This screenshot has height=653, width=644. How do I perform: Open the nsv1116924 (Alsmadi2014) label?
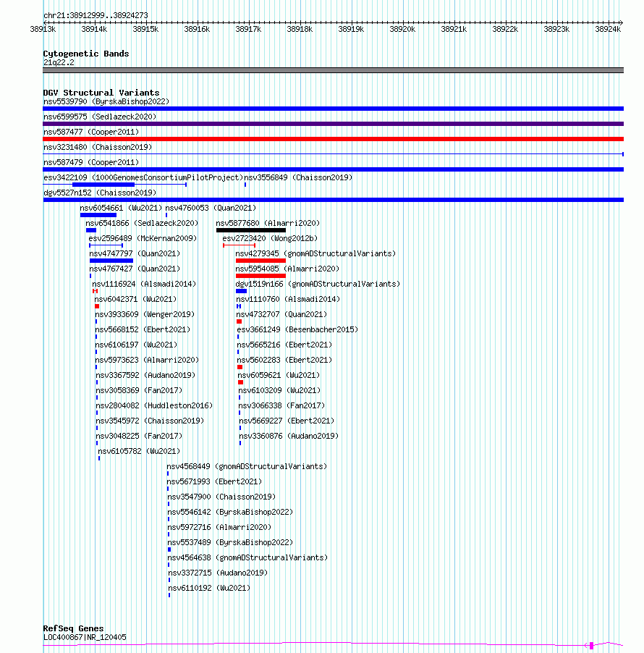click(144, 284)
